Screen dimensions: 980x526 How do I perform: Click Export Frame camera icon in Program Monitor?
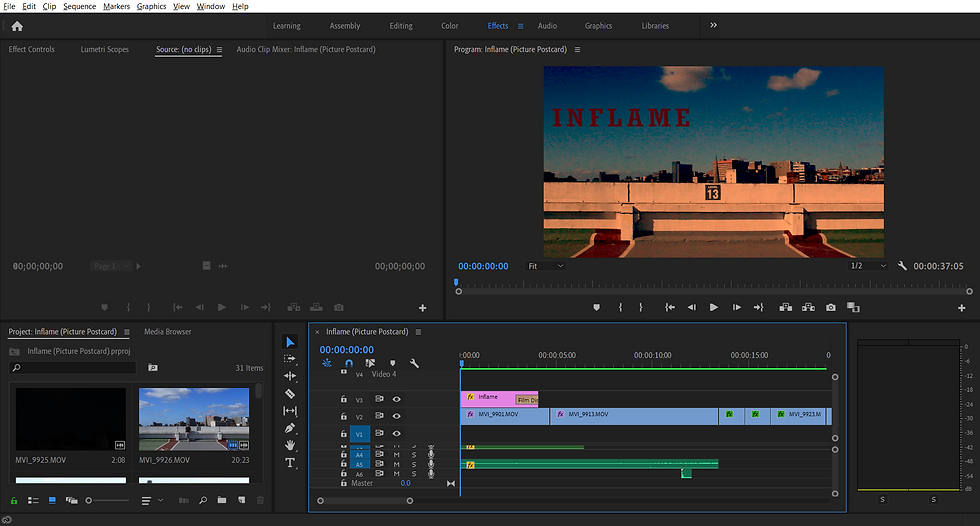tap(831, 307)
